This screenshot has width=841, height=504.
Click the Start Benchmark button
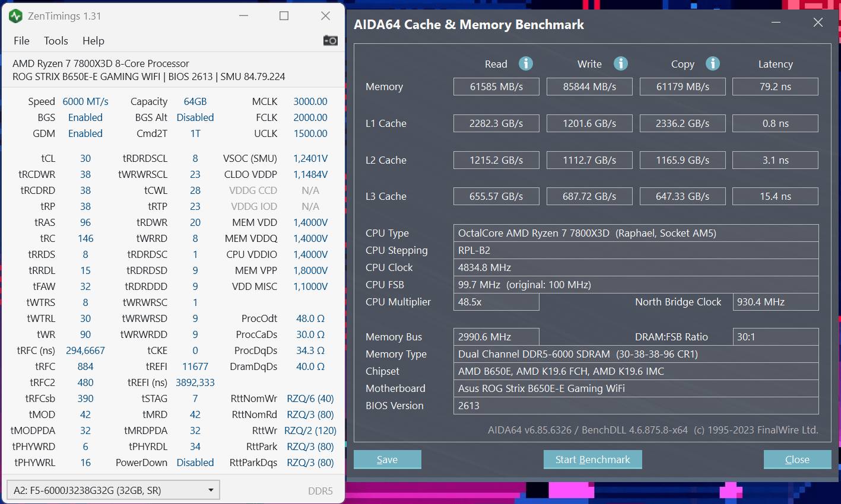(x=593, y=460)
